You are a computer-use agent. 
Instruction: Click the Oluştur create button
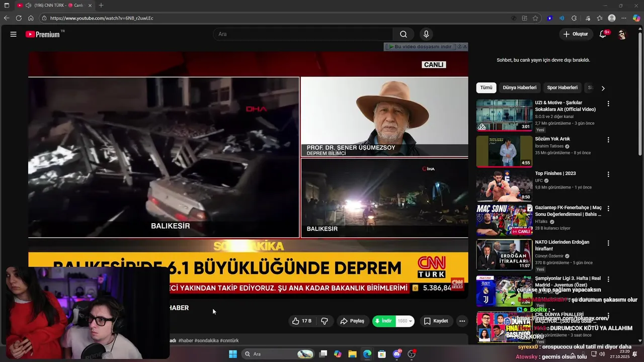[576, 34]
